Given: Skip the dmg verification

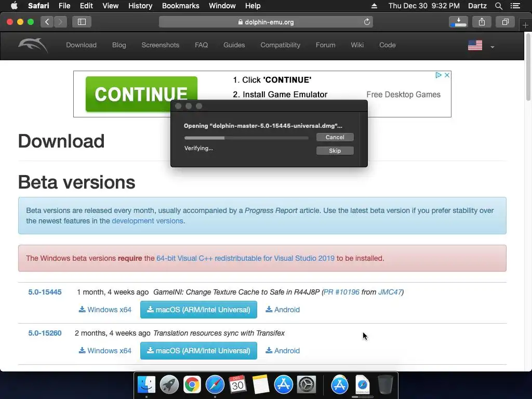Looking at the screenshot, I should [335, 151].
